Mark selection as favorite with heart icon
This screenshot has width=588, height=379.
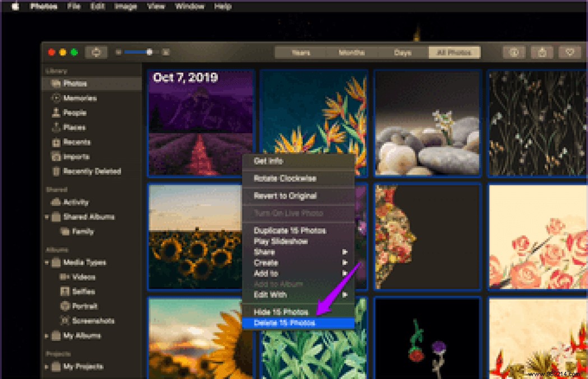tap(570, 52)
